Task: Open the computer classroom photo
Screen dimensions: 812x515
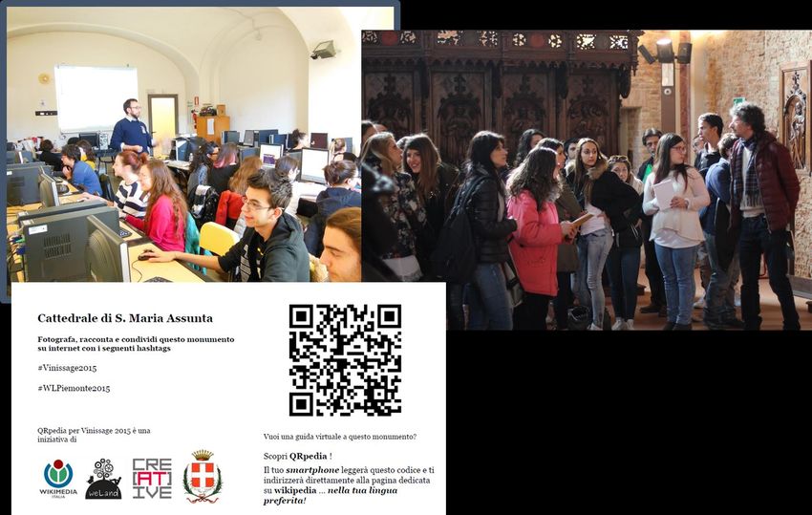Action: (x=183, y=144)
